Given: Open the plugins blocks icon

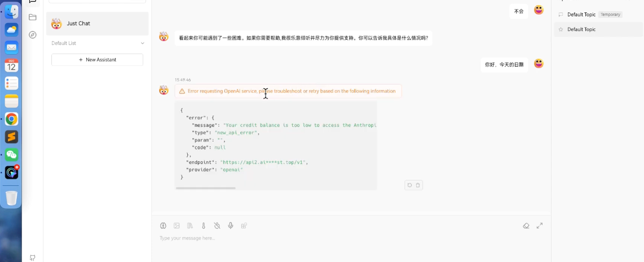Looking at the screenshot, I should point(244,225).
